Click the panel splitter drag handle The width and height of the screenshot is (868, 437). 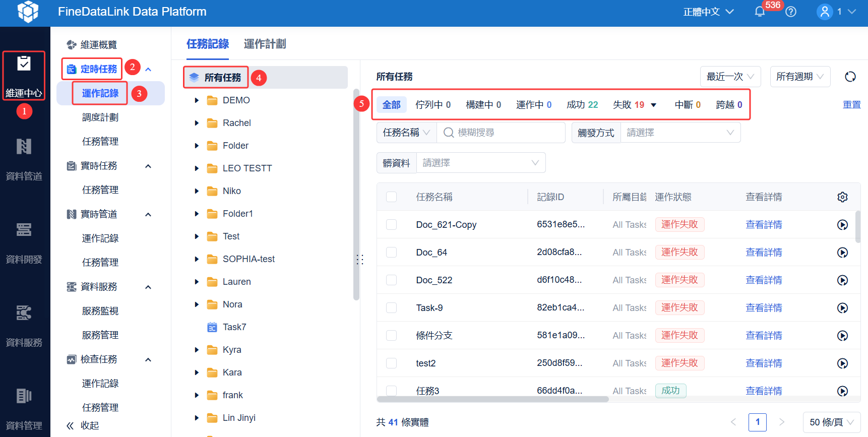click(x=360, y=260)
